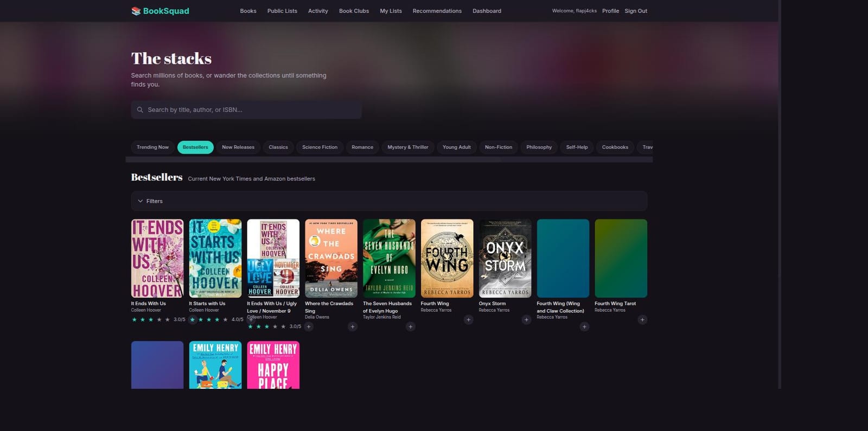Open the Cookbooks category

(x=615, y=147)
